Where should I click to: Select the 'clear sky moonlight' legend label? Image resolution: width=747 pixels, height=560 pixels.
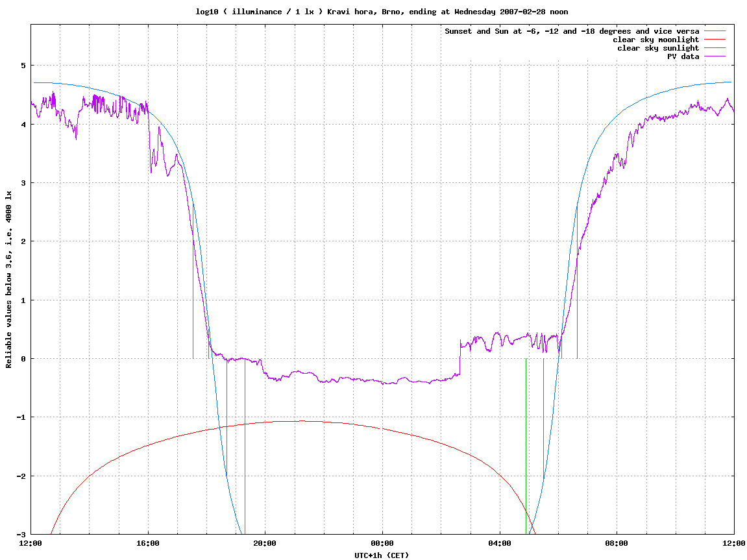point(655,40)
